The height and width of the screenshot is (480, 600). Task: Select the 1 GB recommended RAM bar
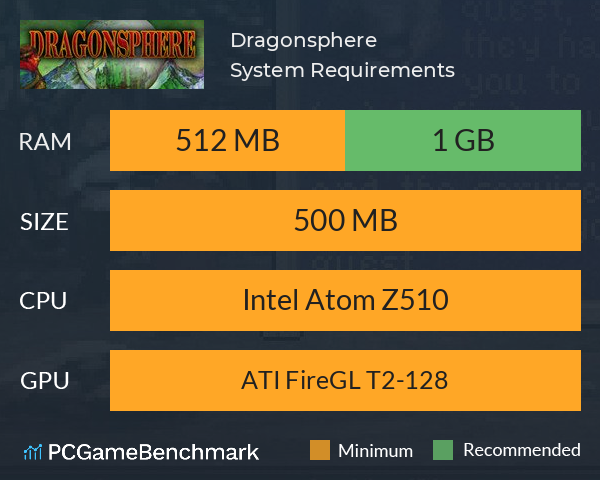coord(463,140)
